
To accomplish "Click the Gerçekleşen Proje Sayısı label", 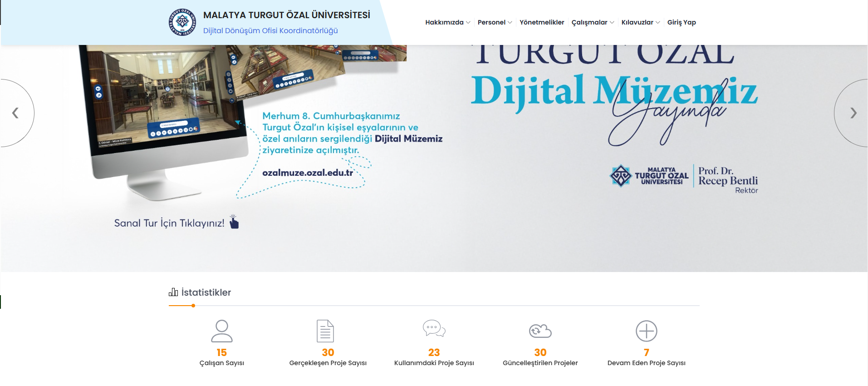I will coord(328,363).
